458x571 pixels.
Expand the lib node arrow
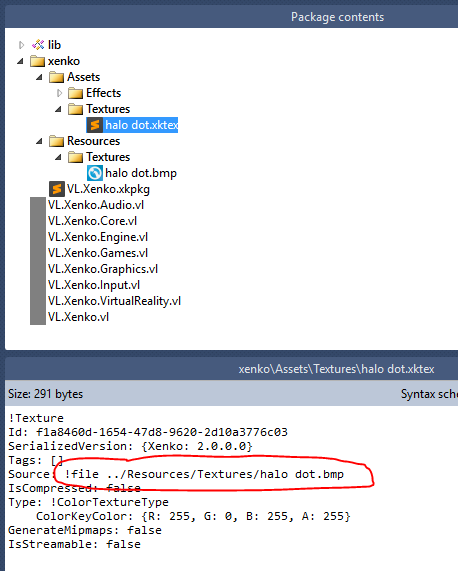click(21, 45)
